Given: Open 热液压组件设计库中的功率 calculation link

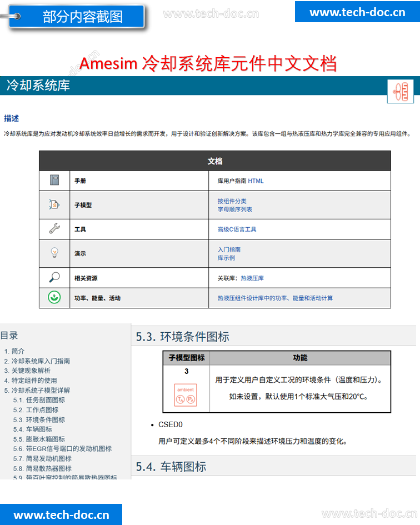Looking at the screenshot, I should pyautogui.click(x=275, y=298).
